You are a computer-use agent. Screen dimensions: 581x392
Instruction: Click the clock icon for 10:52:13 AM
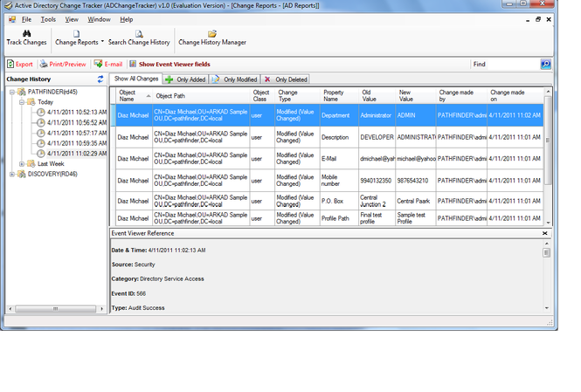[x=41, y=112]
